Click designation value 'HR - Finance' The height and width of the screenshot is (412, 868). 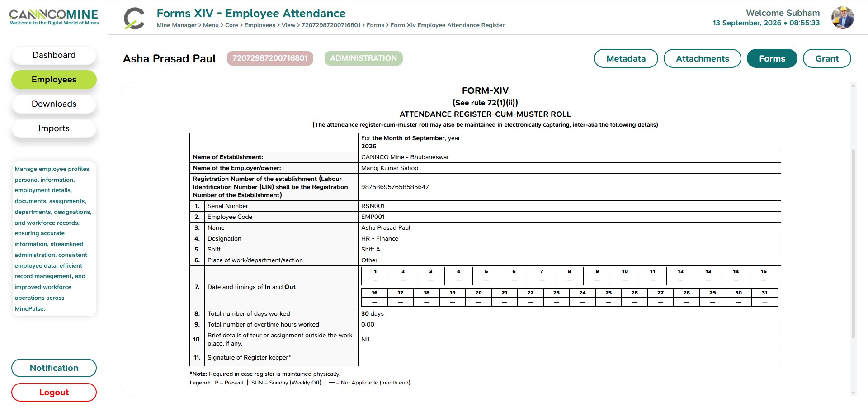click(380, 239)
